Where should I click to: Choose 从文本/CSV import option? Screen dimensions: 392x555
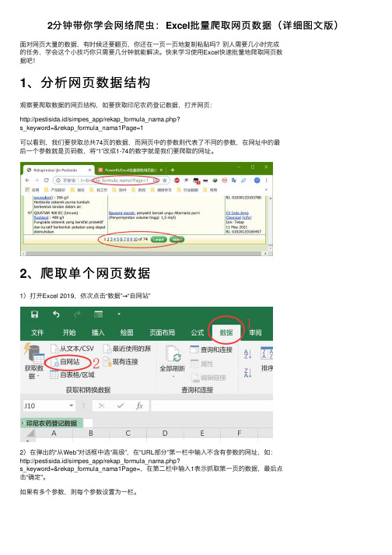(72, 349)
